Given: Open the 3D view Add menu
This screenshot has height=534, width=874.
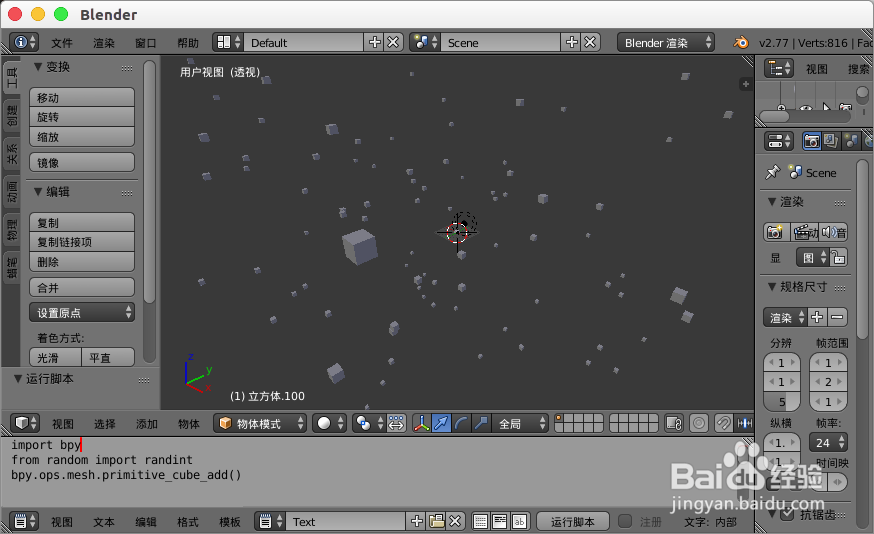Looking at the screenshot, I should 147,424.
